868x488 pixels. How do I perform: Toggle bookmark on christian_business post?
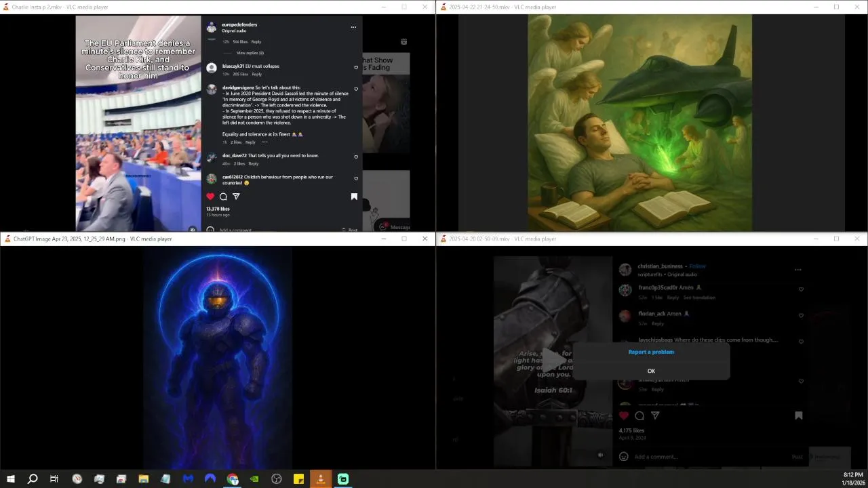point(799,415)
